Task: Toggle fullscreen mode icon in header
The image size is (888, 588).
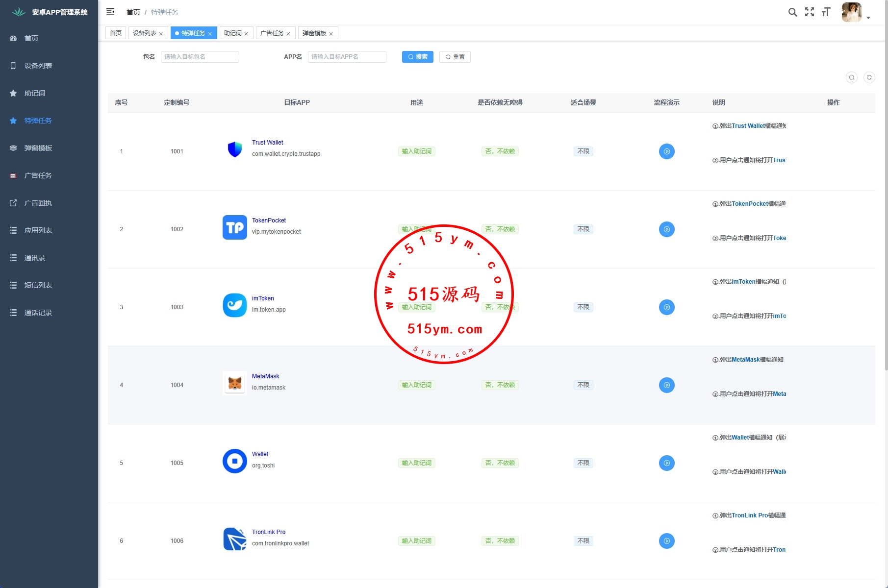Action: pos(810,12)
